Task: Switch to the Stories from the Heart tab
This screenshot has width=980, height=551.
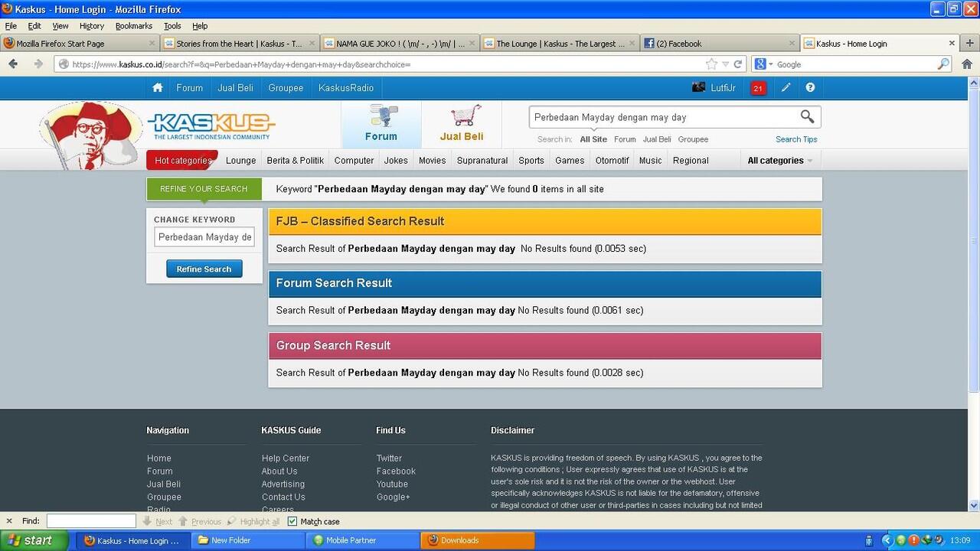Action: pos(240,44)
